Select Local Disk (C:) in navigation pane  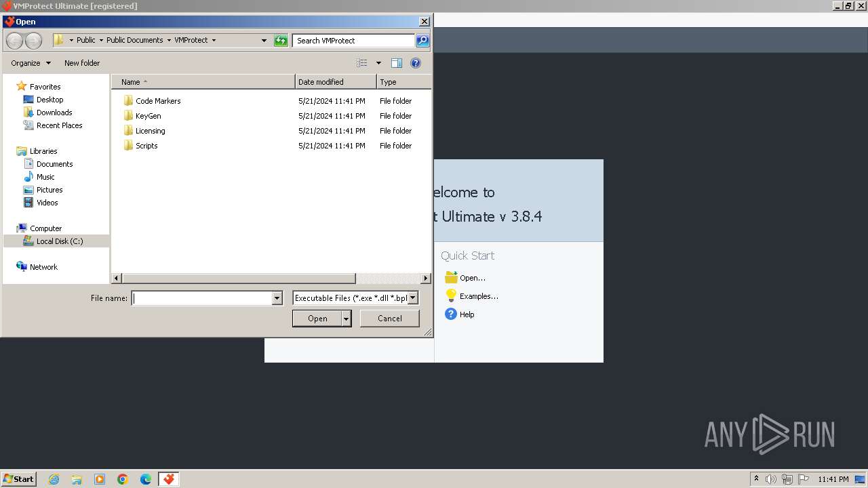click(56, 241)
